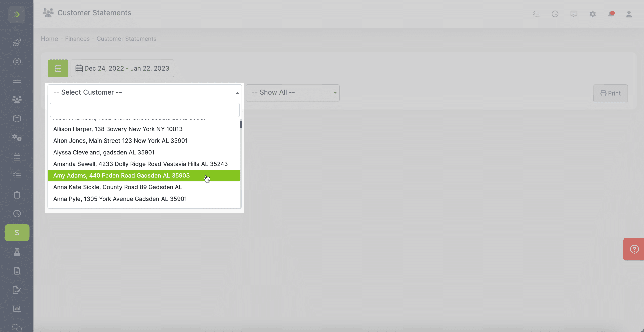Screen dimensions: 644x332
Task: Click the Customer Statements breadcrumb
Action: pyautogui.click(x=127, y=39)
